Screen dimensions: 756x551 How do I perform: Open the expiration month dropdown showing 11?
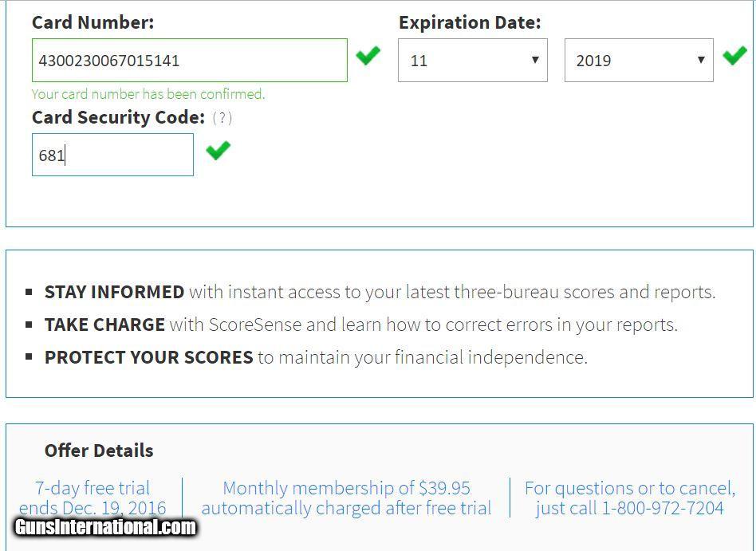(x=472, y=61)
